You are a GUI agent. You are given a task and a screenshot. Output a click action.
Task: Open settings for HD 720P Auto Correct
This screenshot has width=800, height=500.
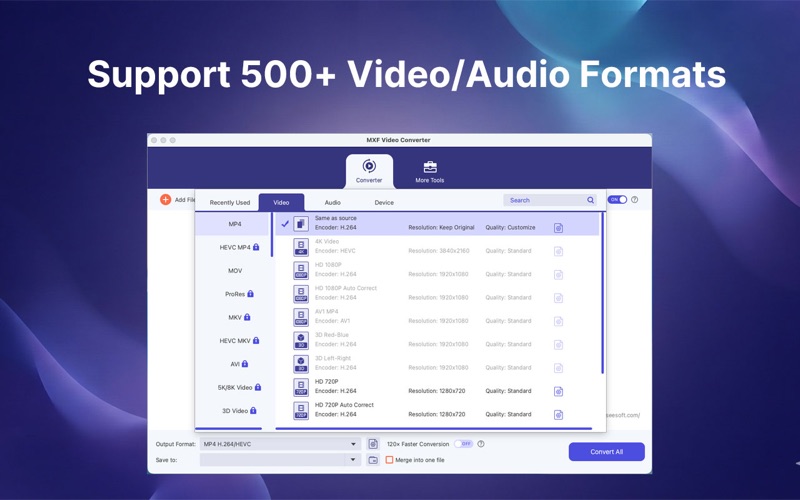pyautogui.click(x=558, y=415)
